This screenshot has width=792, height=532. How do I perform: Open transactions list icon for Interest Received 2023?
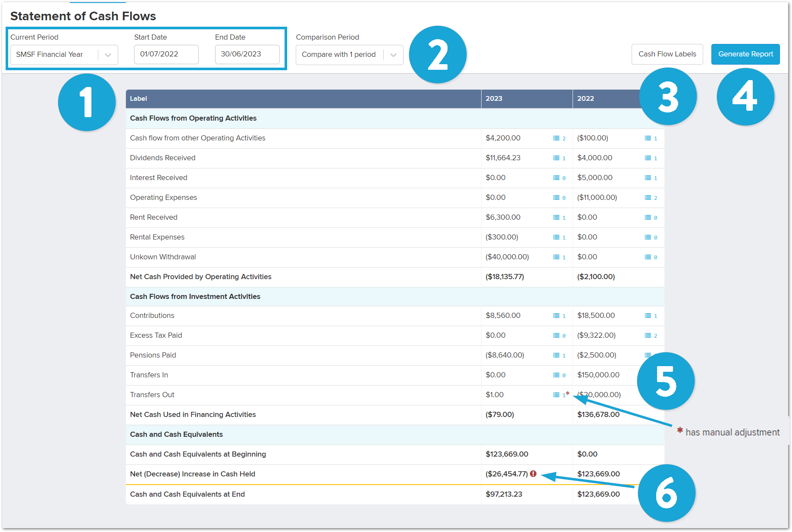[556, 178]
